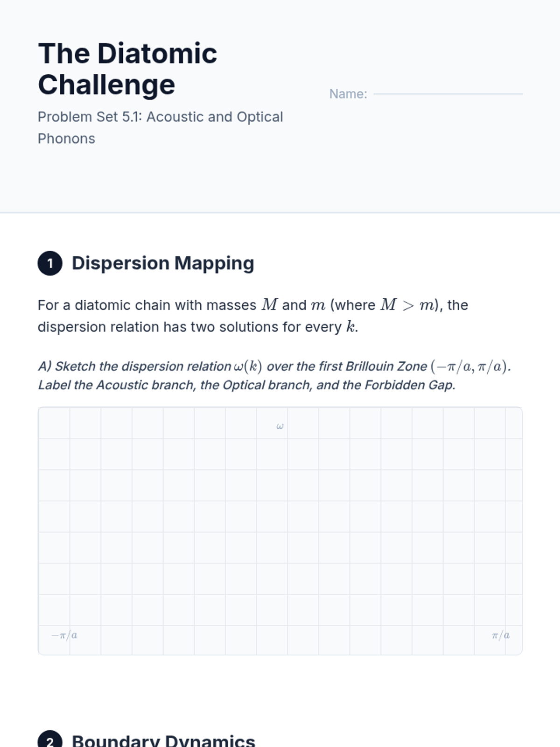The height and width of the screenshot is (747, 560).
Task: Click the top-left cell of the grid
Action: [x=54, y=423]
